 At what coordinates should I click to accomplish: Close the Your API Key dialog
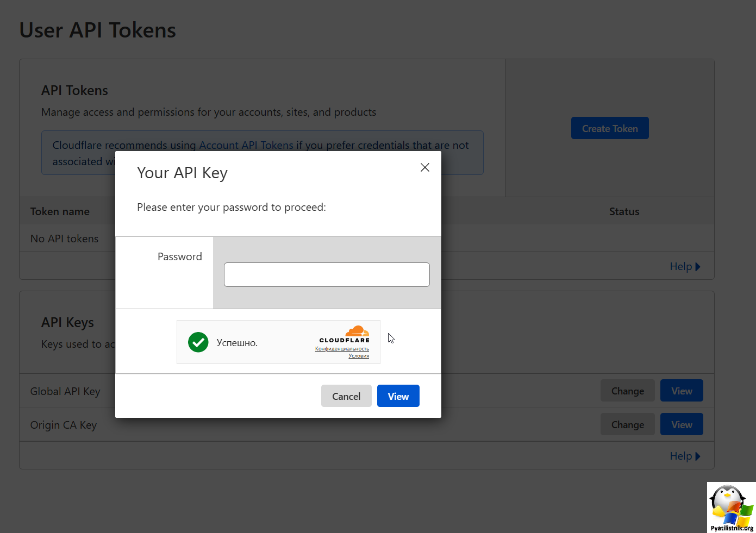425,167
